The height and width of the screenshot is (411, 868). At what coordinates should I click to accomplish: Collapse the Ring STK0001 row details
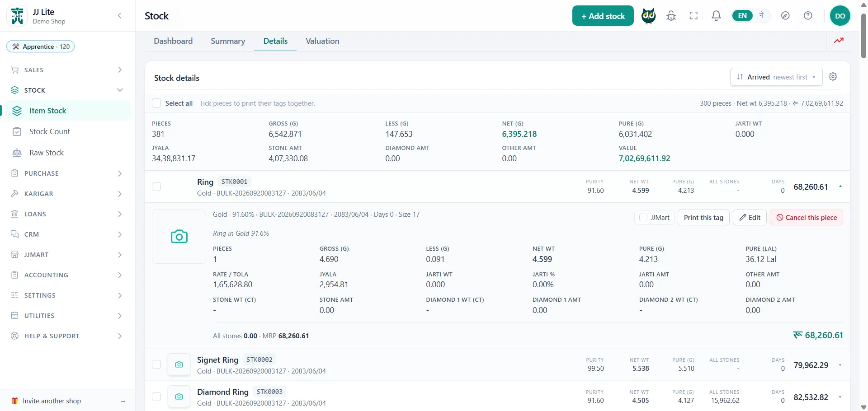[x=840, y=187]
